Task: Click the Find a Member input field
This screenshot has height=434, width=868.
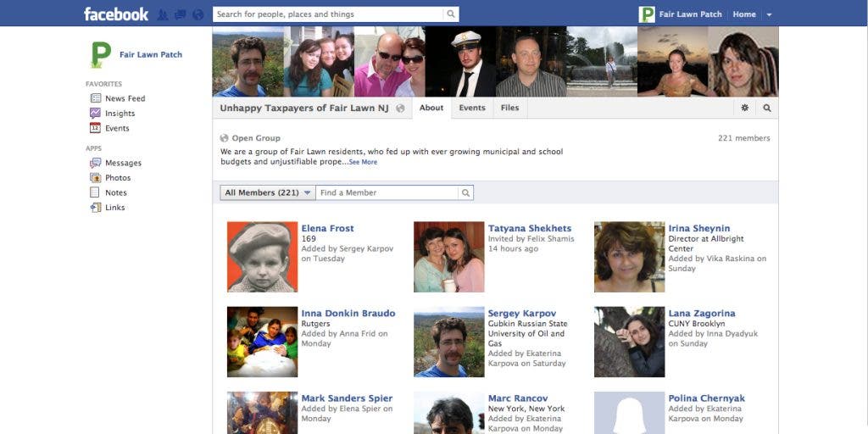Action: pyautogui.click(x=387, y=192)
